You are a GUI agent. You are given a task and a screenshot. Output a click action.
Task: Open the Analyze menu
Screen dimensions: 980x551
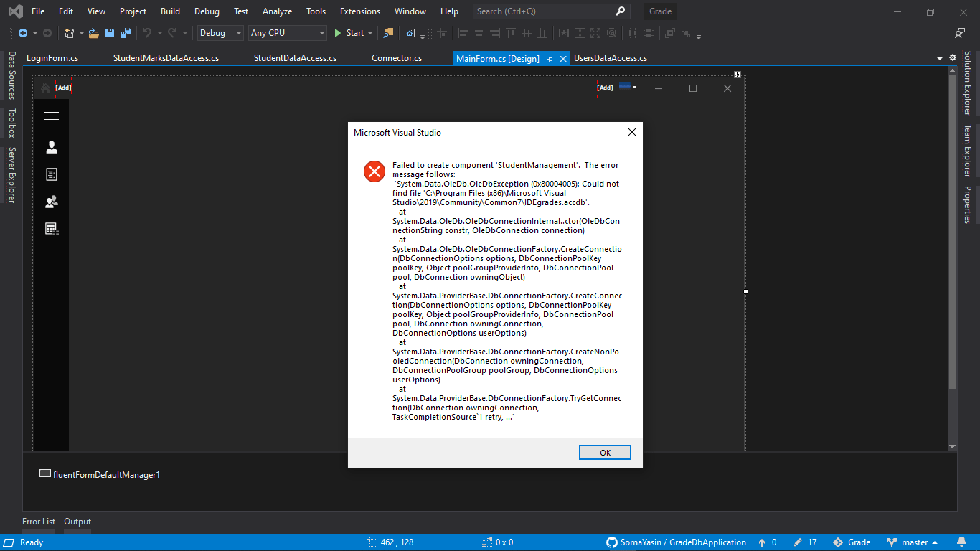[x=277, y=11]
